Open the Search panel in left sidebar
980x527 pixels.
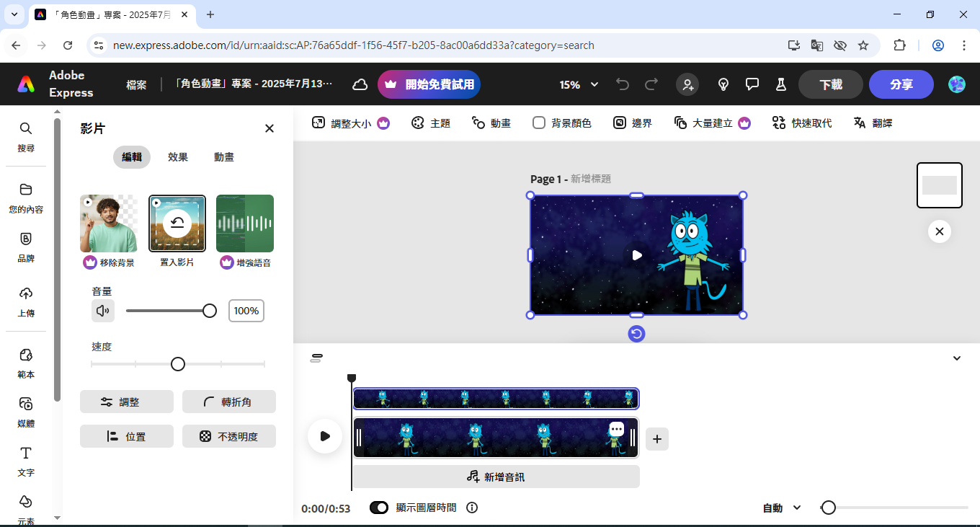pyautogui.click(x=26, y=136)
